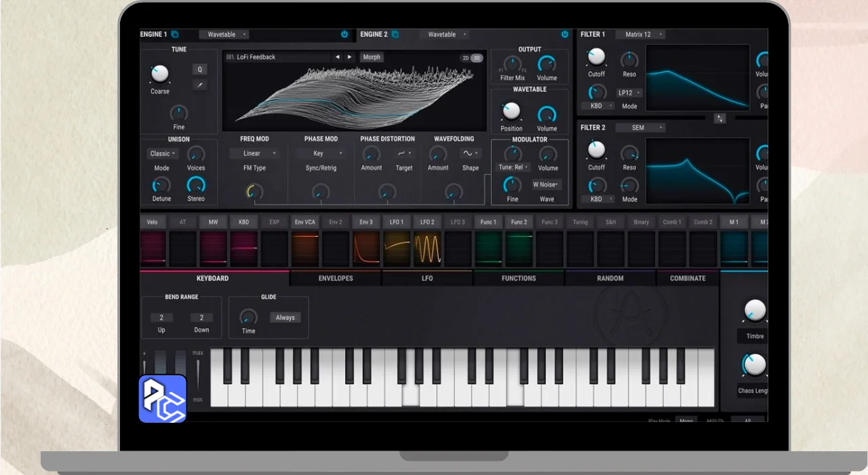Click the Filter 2 display graph
Image resolution: width=868 pixels, height=475 pixels.
click(697, 171)
